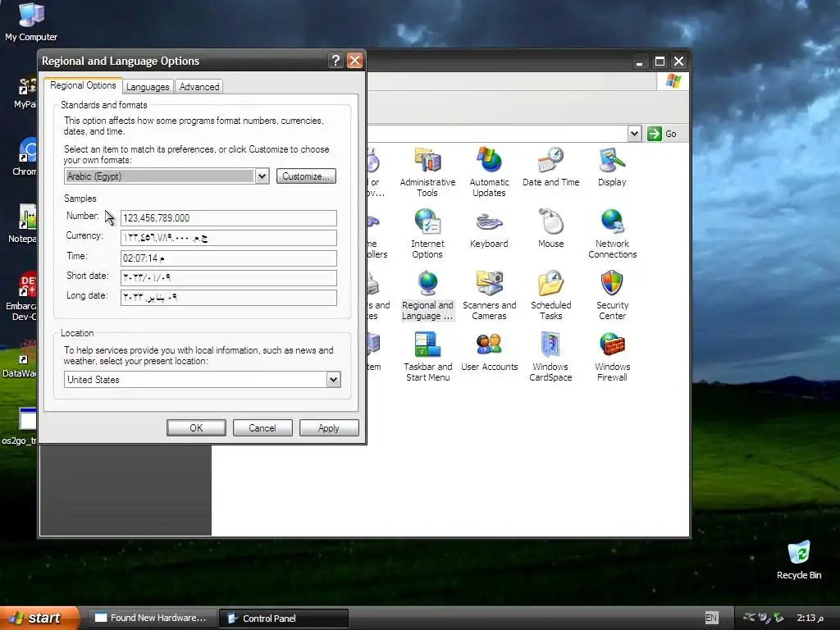The image size is (840, 630).
Task: Click the OK button
Action: (196, 428)
